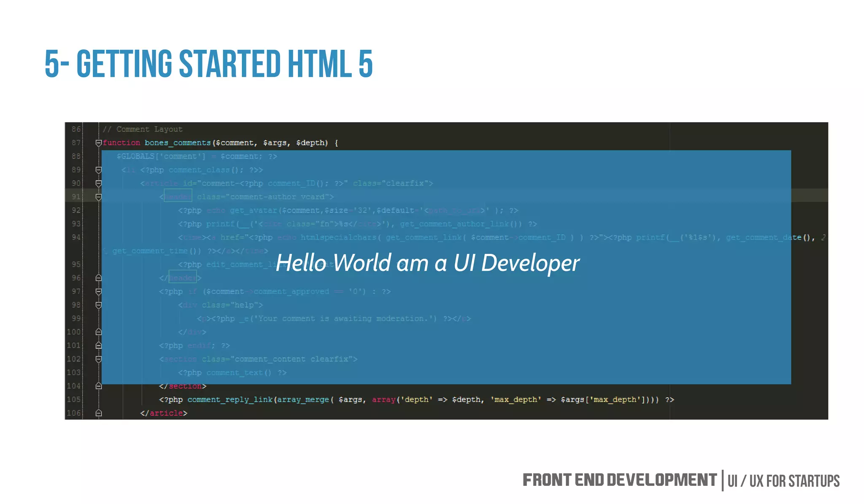Click line number 95 in the gutter

(x=76, y=264)
